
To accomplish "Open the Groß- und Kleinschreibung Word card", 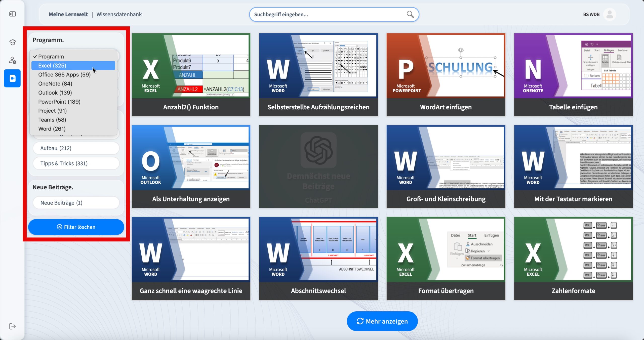I will point(446,166).
